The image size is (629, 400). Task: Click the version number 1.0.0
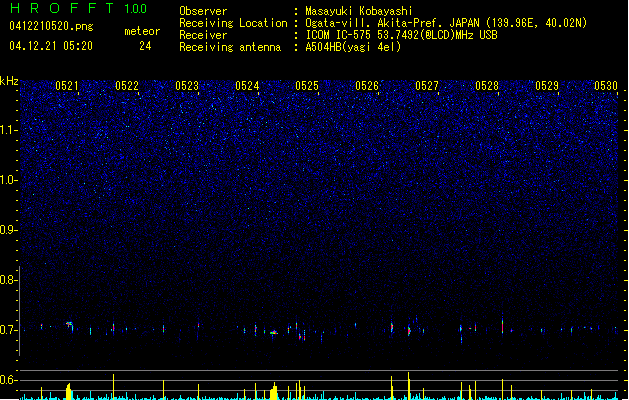(135, 8)
